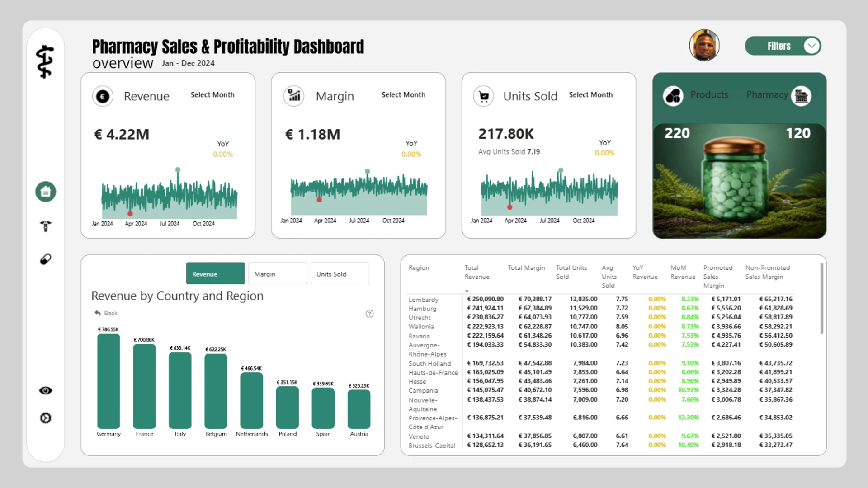Image resolution: width=868 pixels, height=488 pixels.
Task: Open the home page from sidebar
Action: (46, 192)
